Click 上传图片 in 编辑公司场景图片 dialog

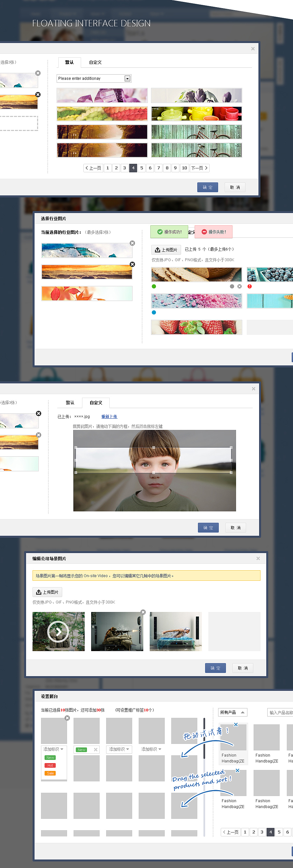[47, 592]
